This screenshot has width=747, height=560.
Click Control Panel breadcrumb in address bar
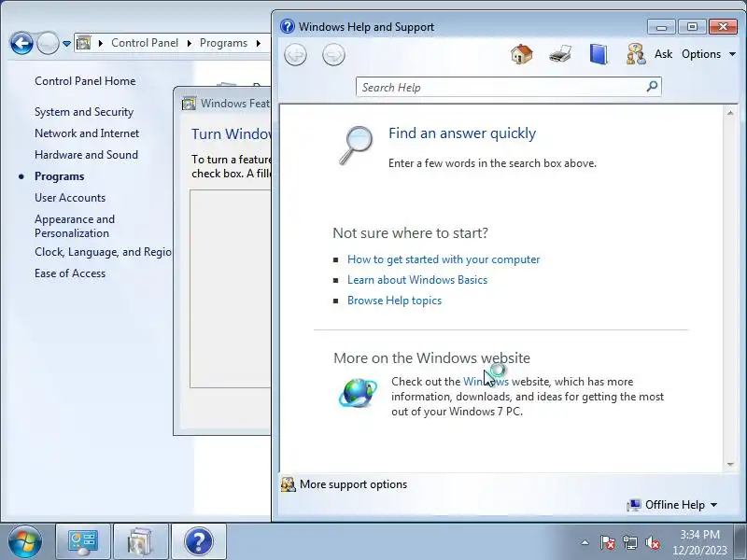coord(145,43)
